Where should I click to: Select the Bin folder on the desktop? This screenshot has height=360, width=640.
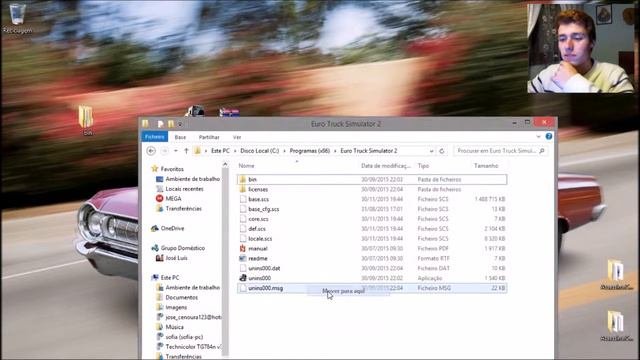coord(86,120)
